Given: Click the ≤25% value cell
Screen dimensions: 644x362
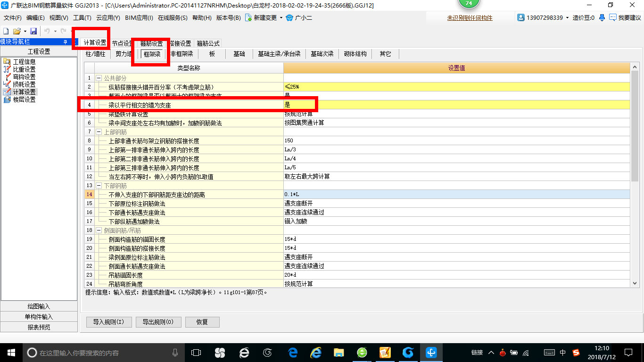Looking at the screenshot, I should (x=456, y=87).
